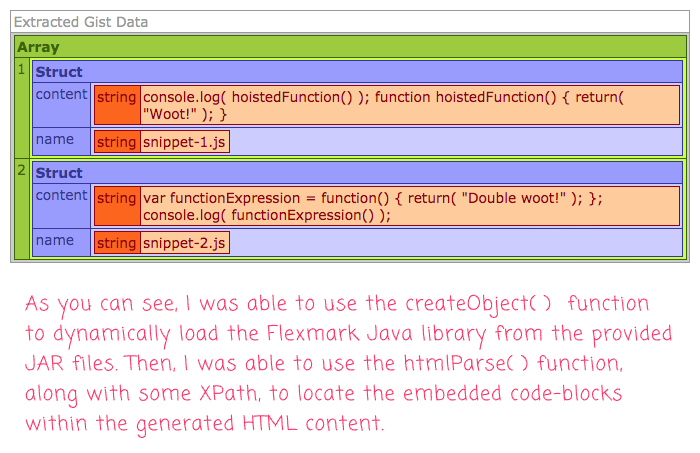This screenshot has width=700, height=453.
Task: Select the console.log( hoistedFunction() ) code text
Action: [x=410, y=105]
